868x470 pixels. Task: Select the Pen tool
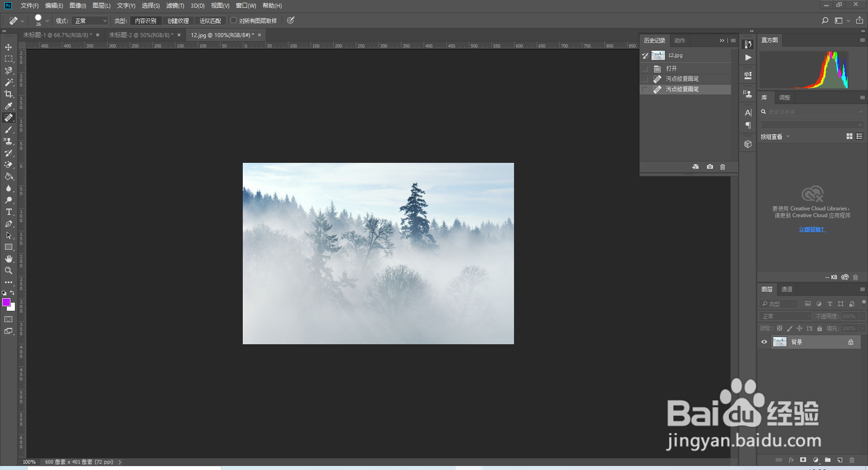click(x=9, y=223)
